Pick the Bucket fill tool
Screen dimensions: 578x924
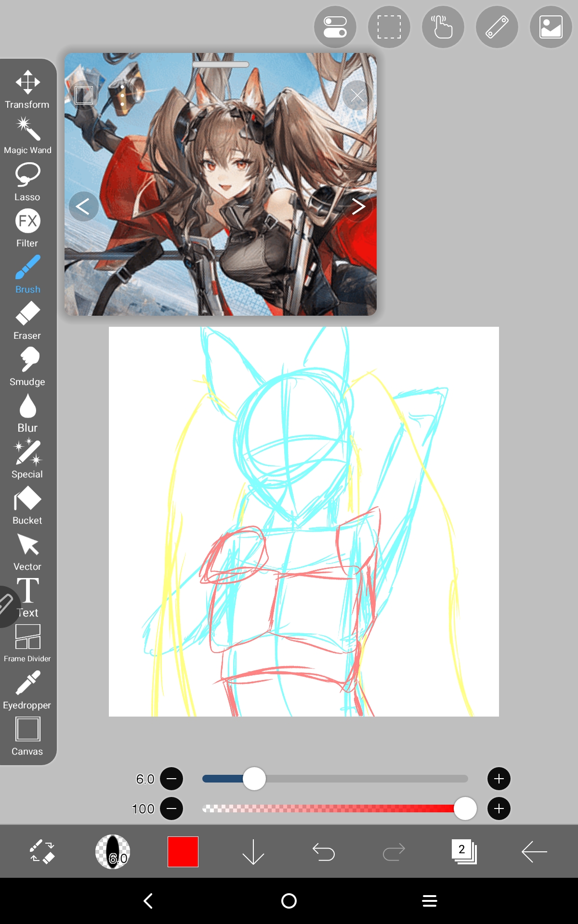(27, 505)
